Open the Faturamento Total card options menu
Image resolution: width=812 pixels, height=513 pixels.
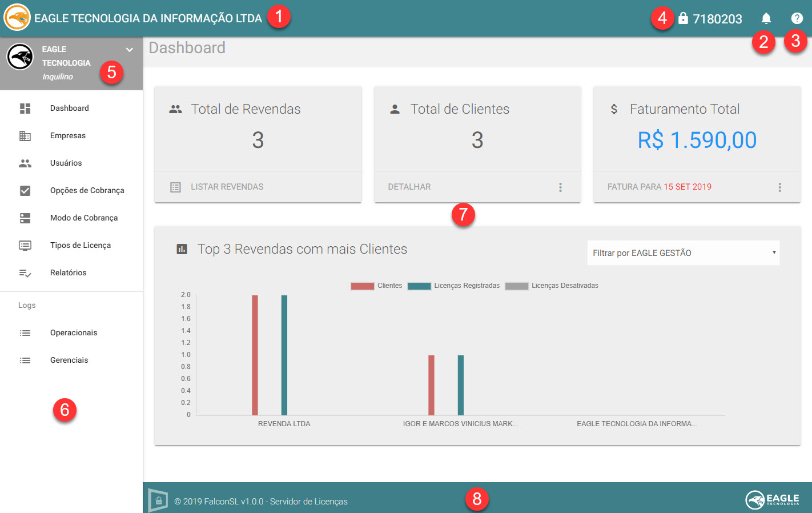[779, 187]
